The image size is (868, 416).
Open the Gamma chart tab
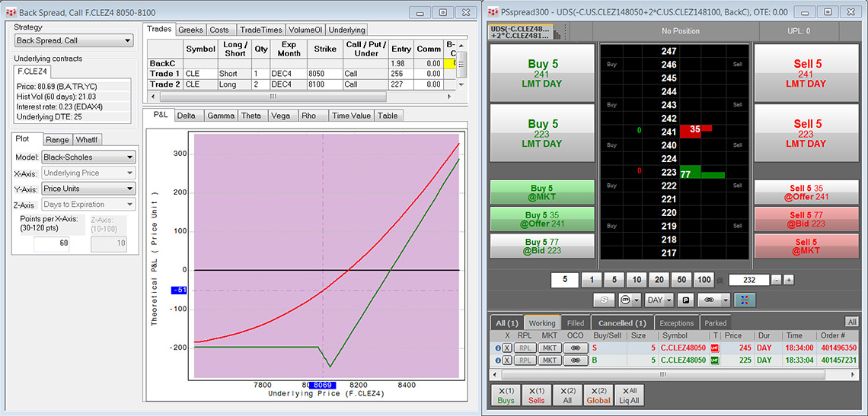tap(220, 116)
